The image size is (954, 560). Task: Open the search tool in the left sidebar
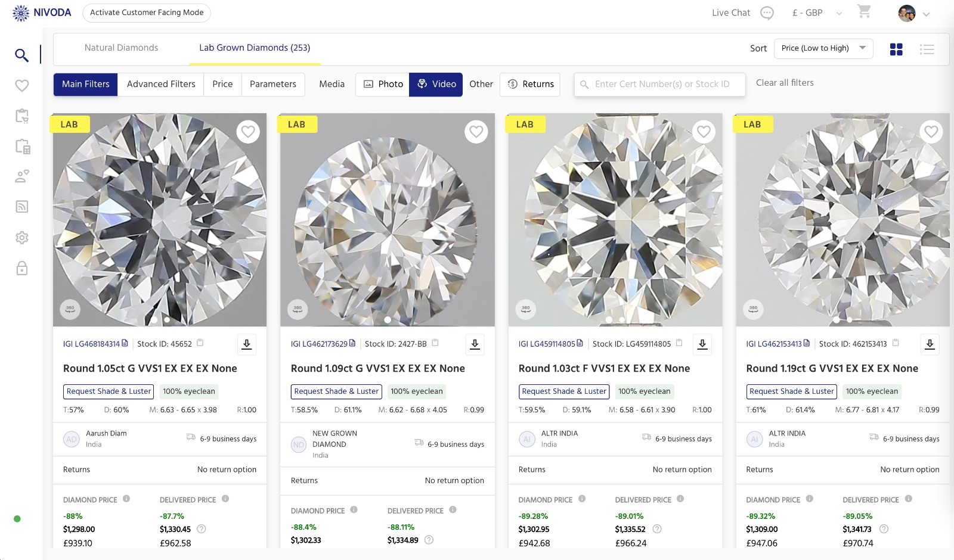pyautogui.click(x=21, y=55)
